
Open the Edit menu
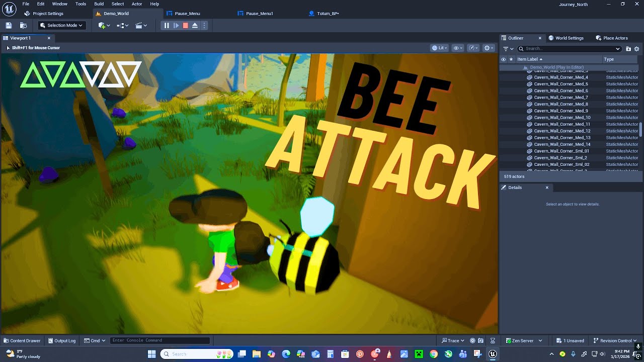point(41,4)
